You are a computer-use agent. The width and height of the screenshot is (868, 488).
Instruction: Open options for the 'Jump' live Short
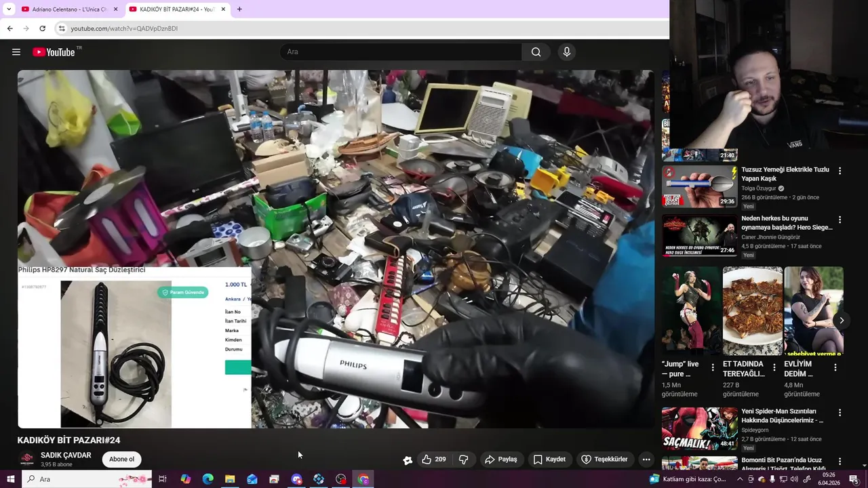click(x=713, y=367)
